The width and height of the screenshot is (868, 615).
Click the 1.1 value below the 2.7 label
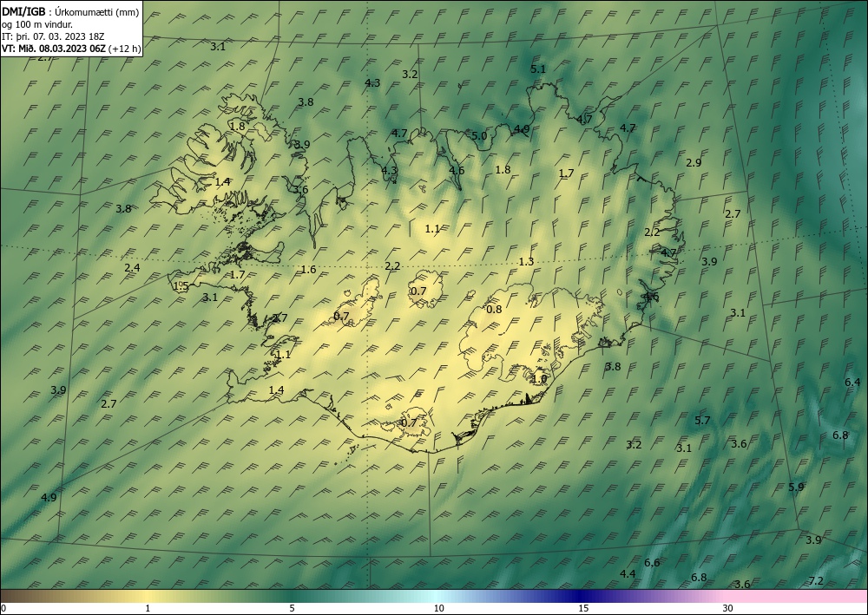(x=283, y=355)
